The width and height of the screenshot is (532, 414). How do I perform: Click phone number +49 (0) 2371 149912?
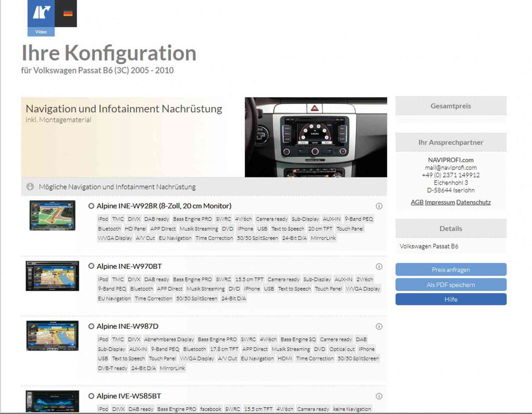click(451, 175)
